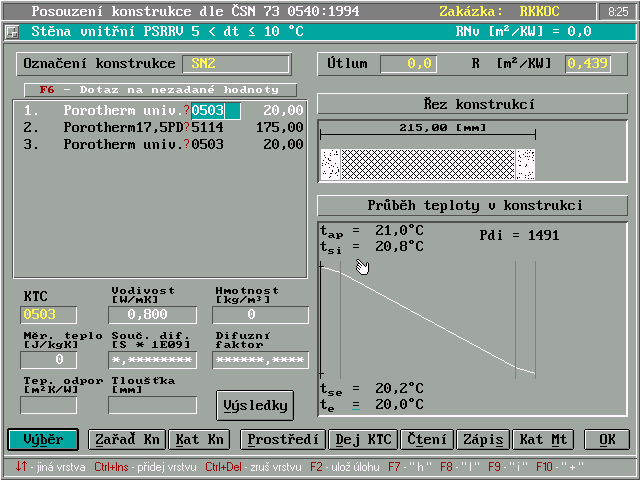Click the highlighted 0503 code in first layer
This screenshot has width=640, height=480.
208,110
